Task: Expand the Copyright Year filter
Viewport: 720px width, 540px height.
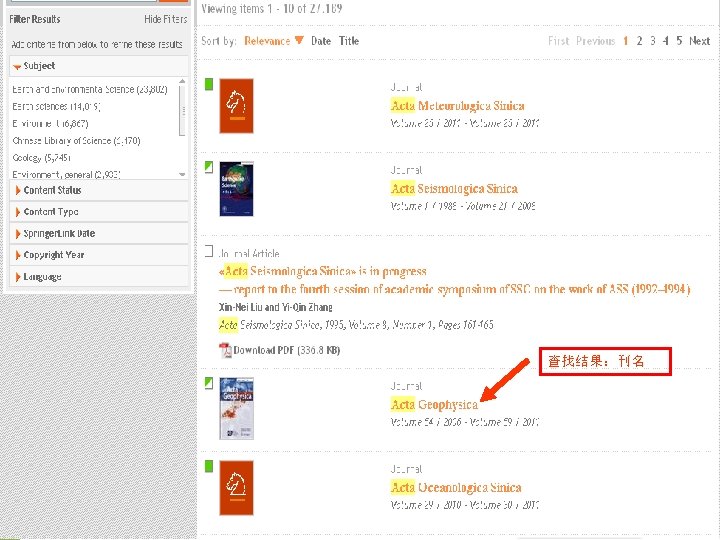Action: coord(99,255)
